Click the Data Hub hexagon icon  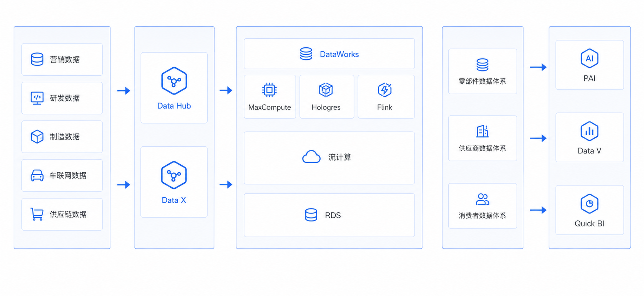(174, 81)
